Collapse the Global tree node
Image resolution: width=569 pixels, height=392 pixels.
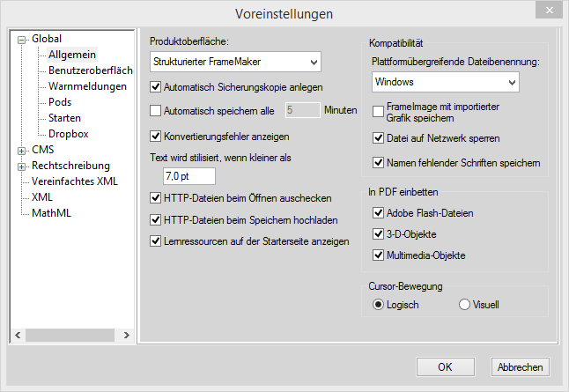coord(21,39)
